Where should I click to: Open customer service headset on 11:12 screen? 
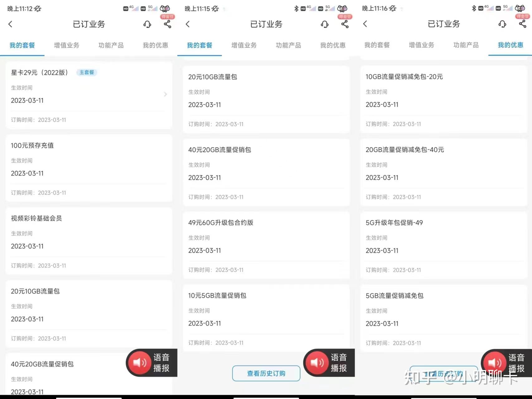pyautogui.click(x=147, y=24)
